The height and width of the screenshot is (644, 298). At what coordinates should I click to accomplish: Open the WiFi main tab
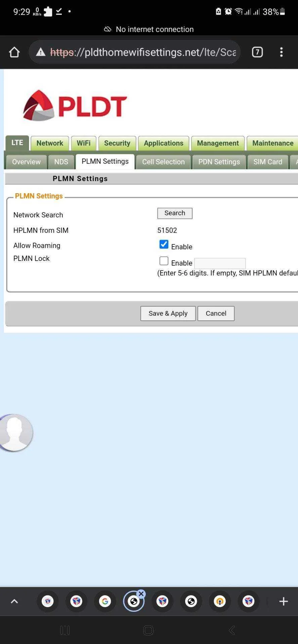pyautogui.click(x=84, y=143)
